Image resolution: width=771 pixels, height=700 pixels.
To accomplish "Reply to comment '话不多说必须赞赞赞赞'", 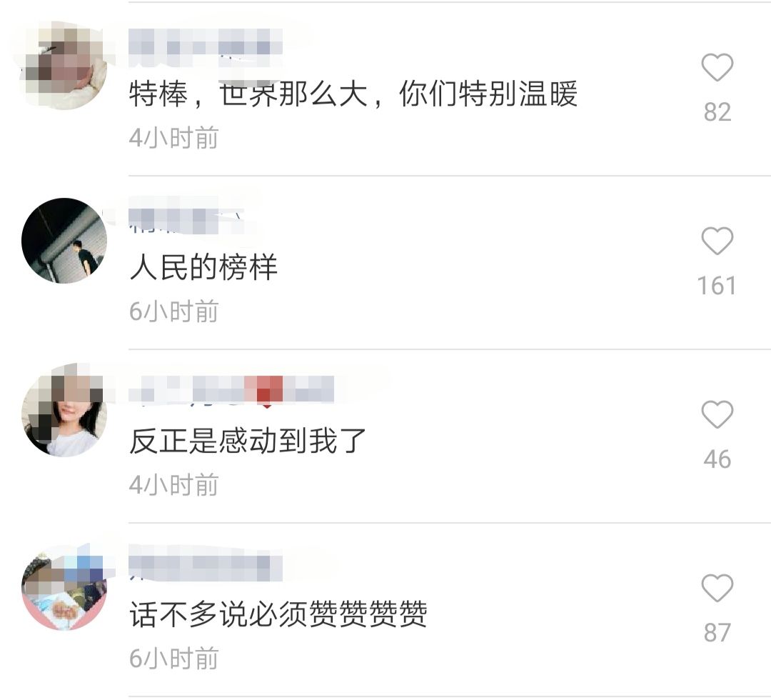I will (x=278, y=614).
